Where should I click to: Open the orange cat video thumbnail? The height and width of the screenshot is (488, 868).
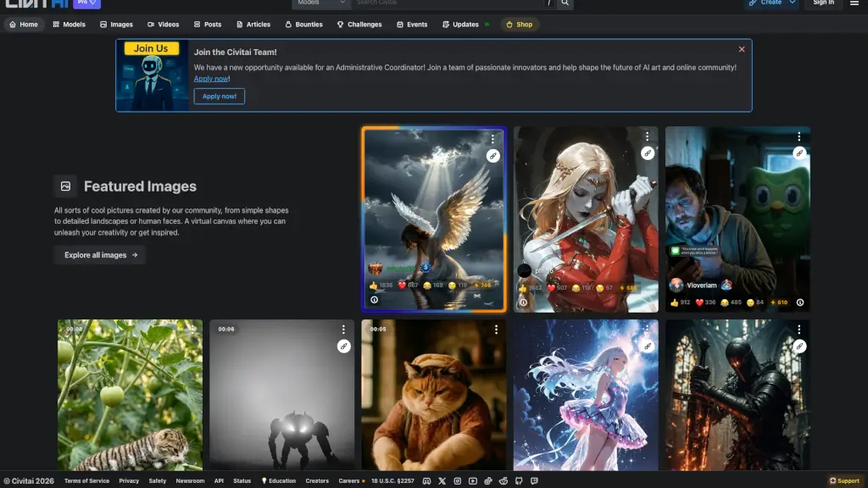(433, 394)
